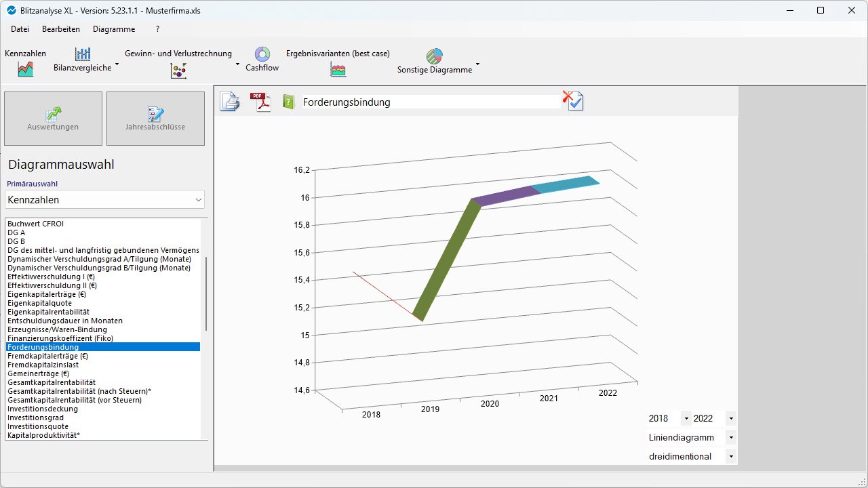Select Dynamischer Verschuldungsgrad A/Tilgung (Monate)
This screenshot has height=488, width=868.
103,259
